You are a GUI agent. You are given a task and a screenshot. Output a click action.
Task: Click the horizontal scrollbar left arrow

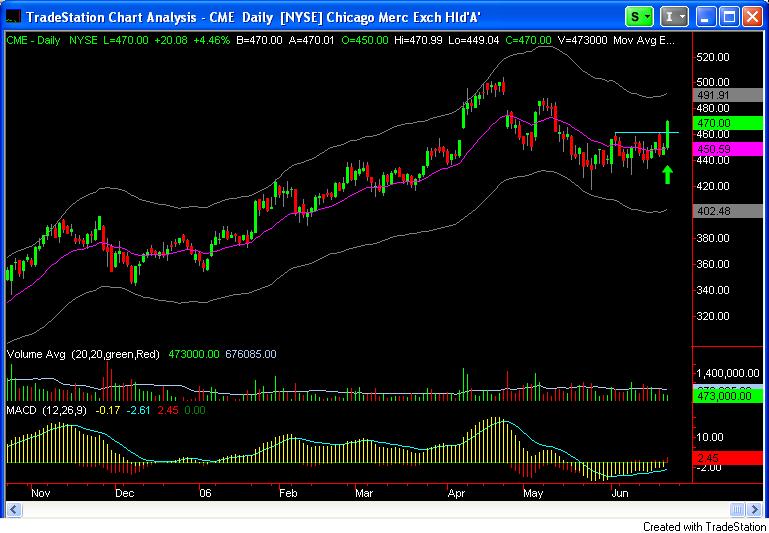coord(13,509)
